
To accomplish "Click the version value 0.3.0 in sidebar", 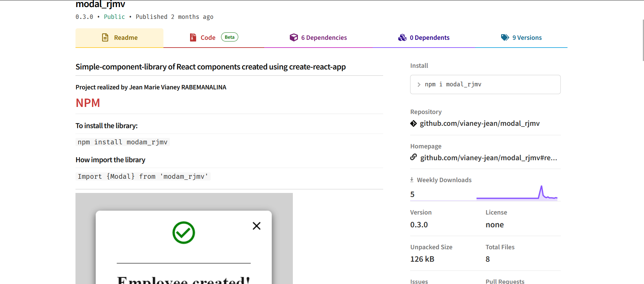I will (419, 225).
